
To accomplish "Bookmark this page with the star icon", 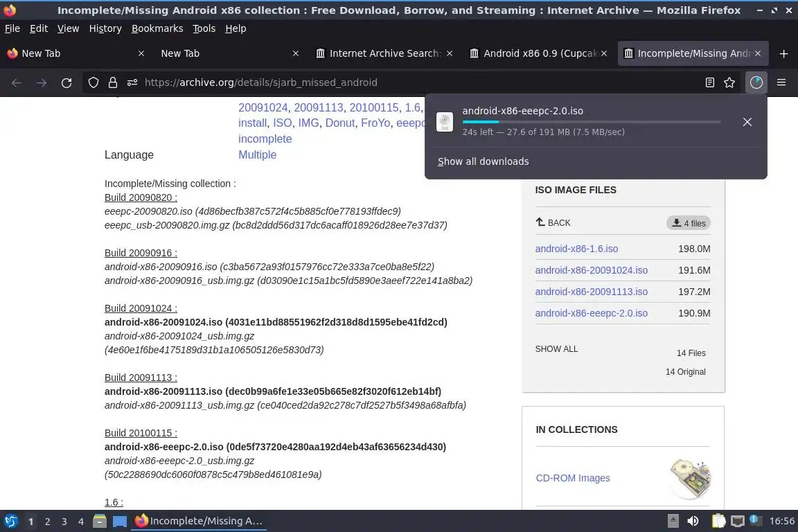I will click(x=729, y=82).
